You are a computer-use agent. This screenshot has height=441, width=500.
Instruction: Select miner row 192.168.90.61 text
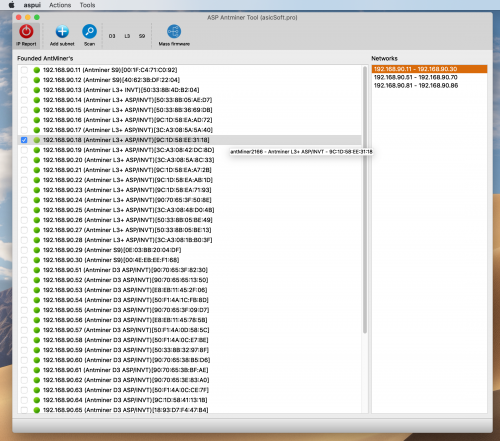tap(126, 370)
